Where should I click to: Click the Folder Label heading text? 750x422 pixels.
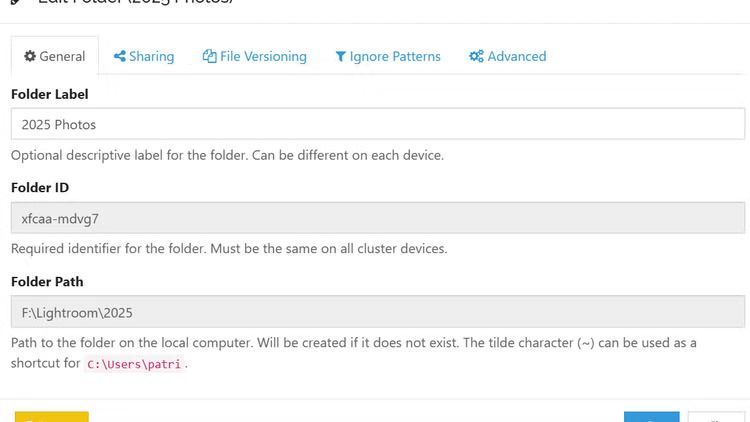(x=50, y=94)
